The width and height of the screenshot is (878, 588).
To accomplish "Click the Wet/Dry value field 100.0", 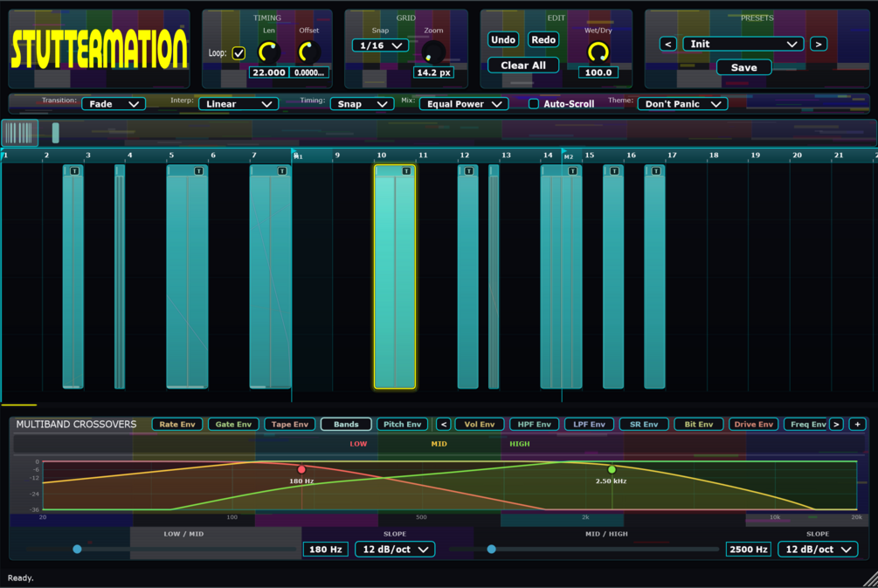I will 598,73.
